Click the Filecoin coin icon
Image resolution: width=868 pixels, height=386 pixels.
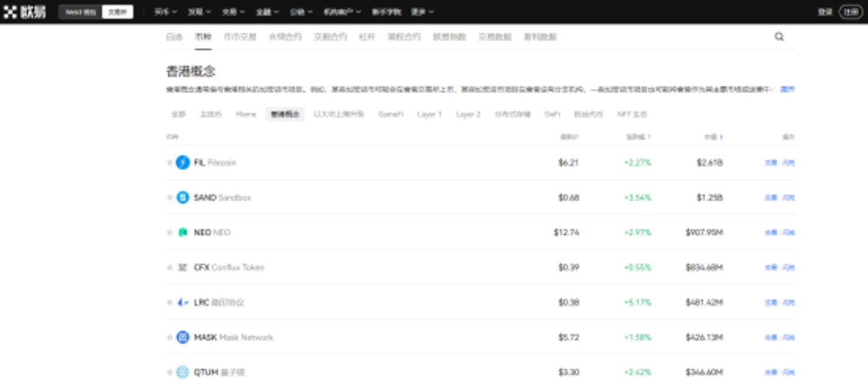point(183,163)
